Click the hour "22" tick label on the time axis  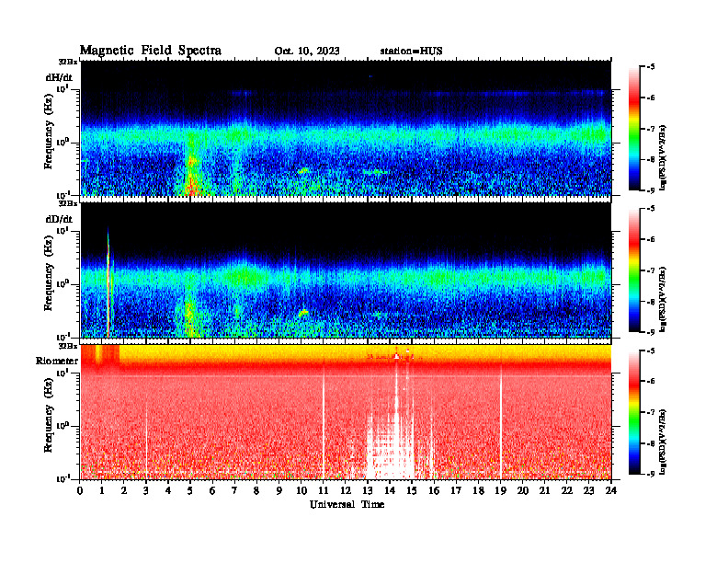click(567, 491)
